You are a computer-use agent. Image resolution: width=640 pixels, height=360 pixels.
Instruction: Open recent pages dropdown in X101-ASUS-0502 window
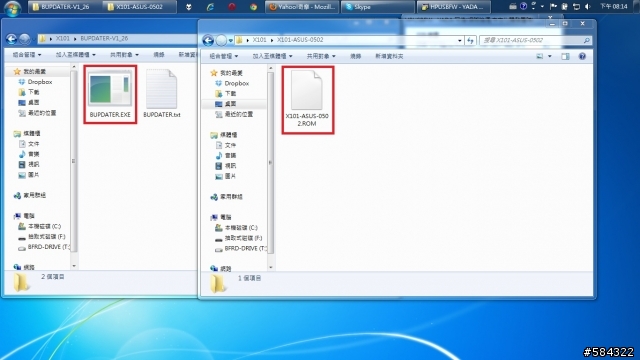click(231, 40)
